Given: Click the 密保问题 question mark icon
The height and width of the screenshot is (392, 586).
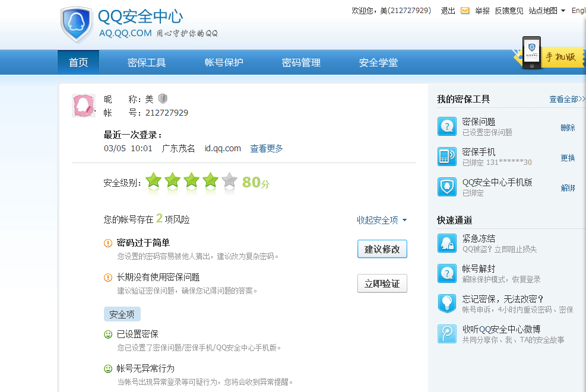Looking at the screenshot, I should click(x=447, y=126).
